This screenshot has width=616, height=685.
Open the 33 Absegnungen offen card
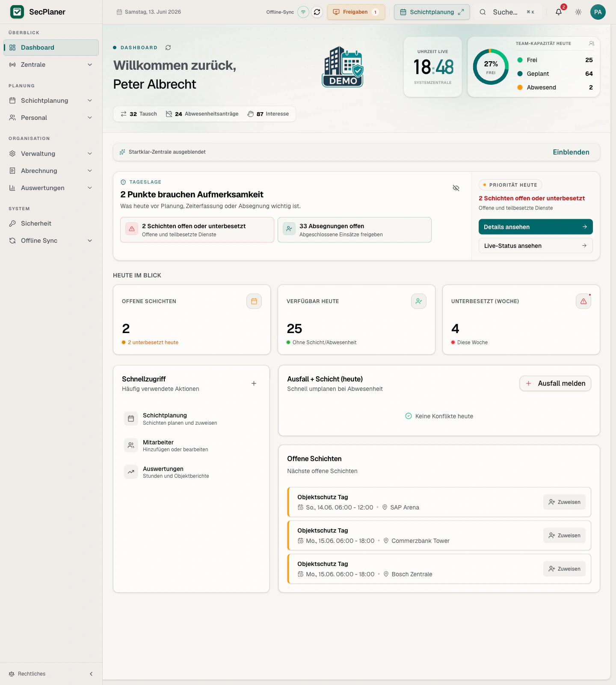click(x=355, y=230)
